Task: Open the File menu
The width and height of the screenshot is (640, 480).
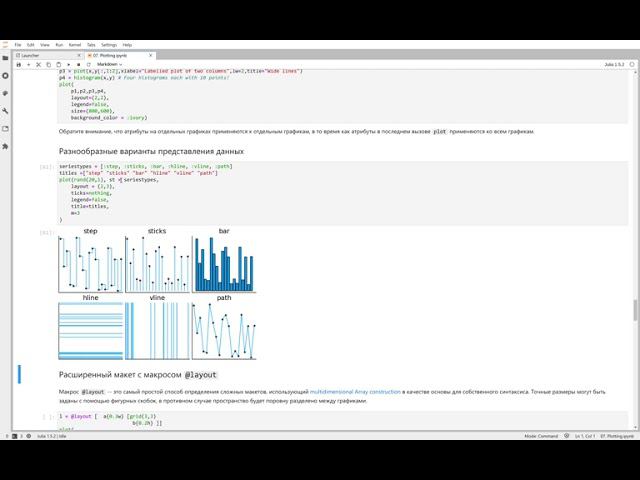Action: pyautogui.click(x=18, y=45)
